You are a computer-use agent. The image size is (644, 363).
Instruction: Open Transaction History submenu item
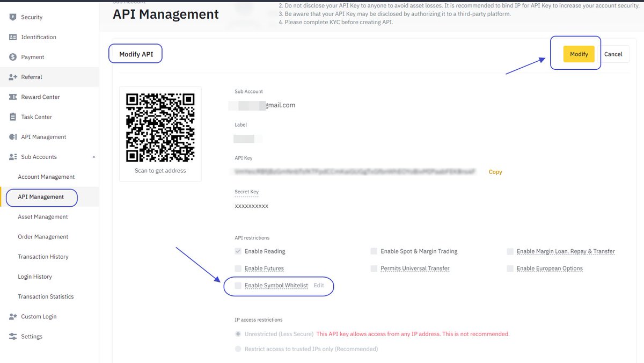[x=43, y=257]
